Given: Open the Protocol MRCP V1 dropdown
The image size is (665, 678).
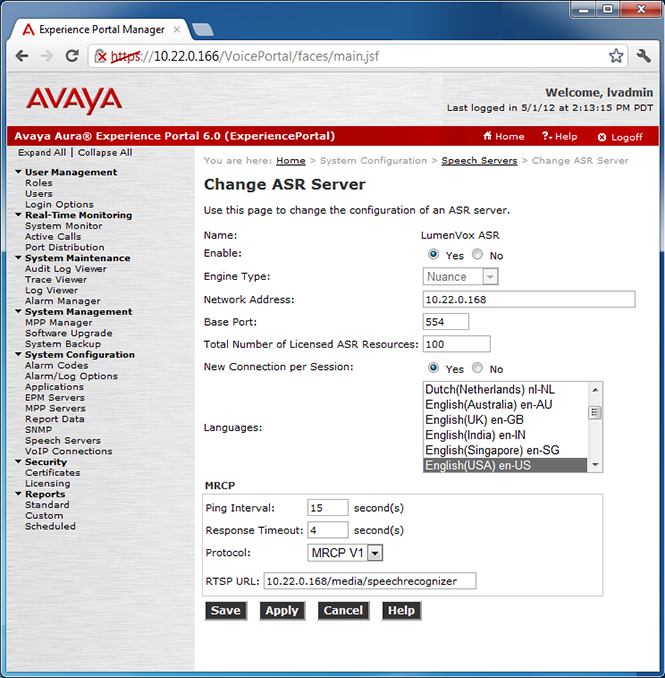Looking at the screenshot, I should coord(345,553).
